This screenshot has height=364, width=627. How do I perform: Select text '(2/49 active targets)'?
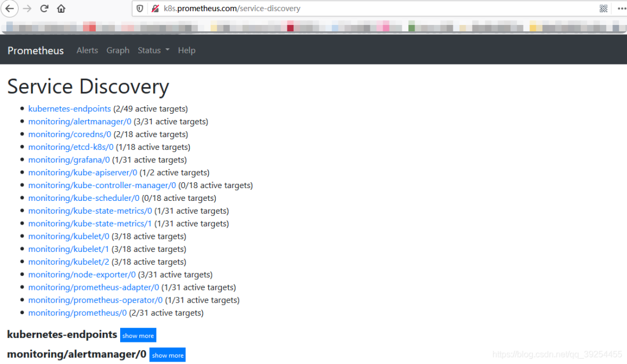[x=150, y=109]
